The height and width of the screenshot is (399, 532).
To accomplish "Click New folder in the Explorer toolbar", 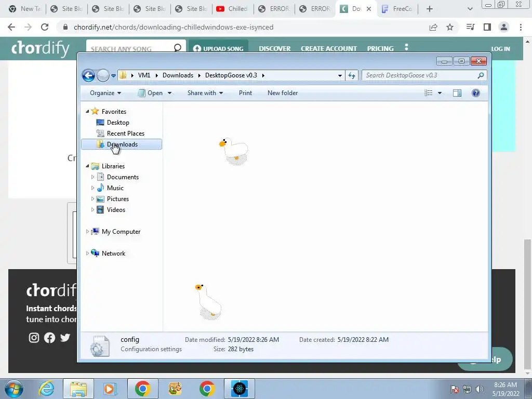I will (x=282, y=93).
